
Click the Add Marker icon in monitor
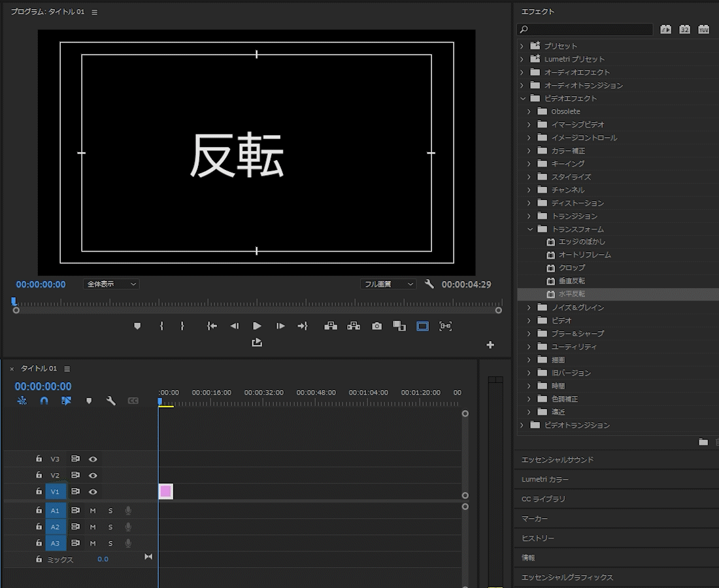(137, 326)
